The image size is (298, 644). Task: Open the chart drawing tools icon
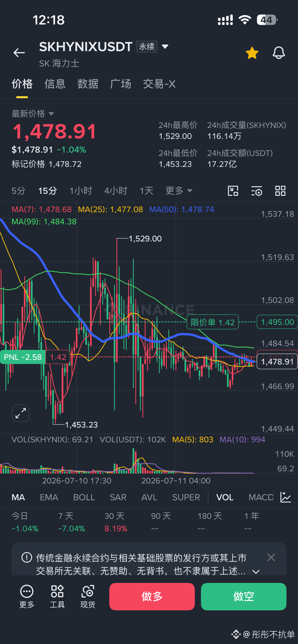pyautogui.click(x=233, y=191)
